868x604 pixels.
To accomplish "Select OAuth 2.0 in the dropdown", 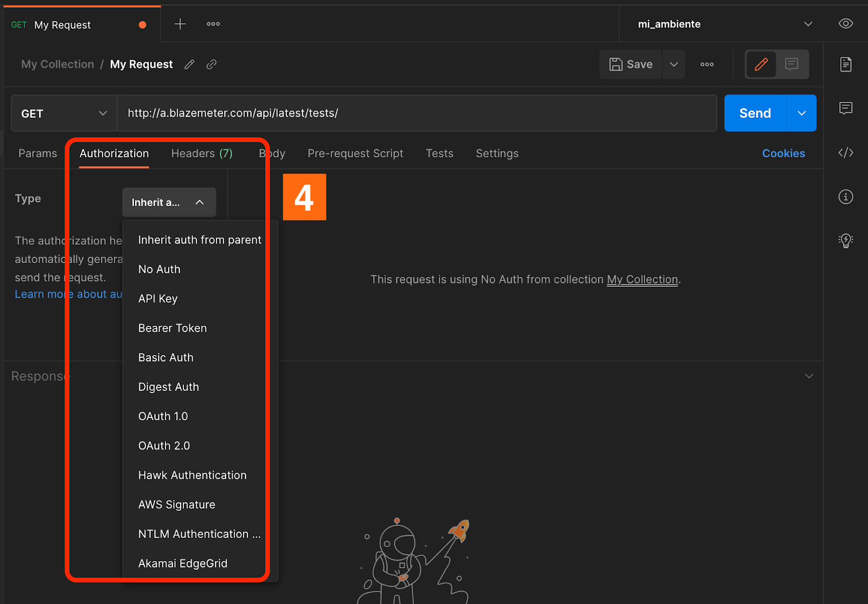I will (164, 446).
